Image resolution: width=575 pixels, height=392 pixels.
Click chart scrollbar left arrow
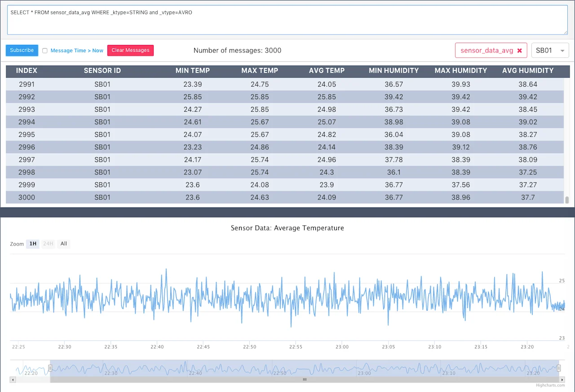point(13,380)
